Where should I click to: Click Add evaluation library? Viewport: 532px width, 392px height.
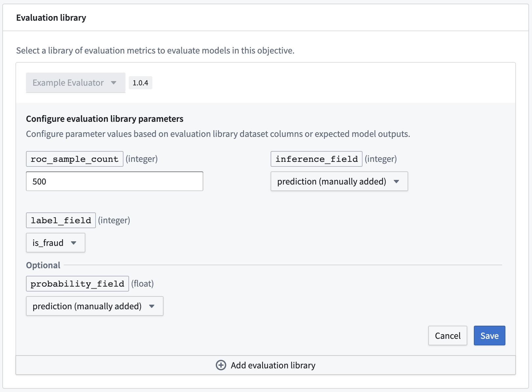pyautogui.click(x=266, y=365)
